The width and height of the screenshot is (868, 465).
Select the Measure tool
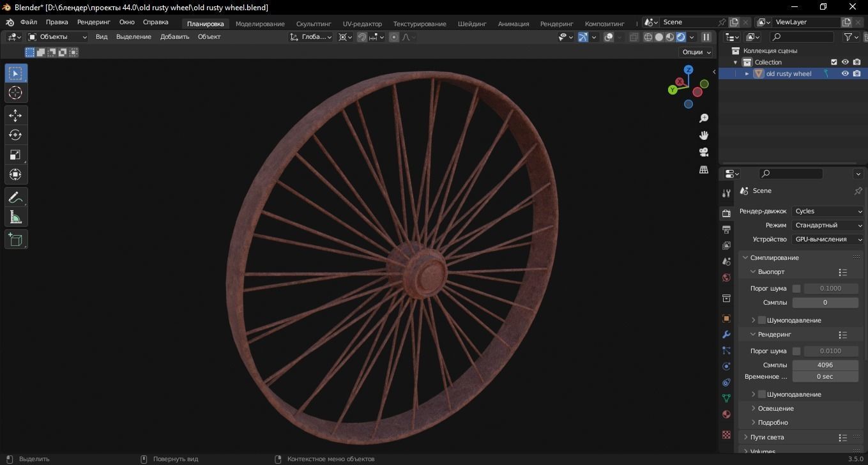point(15,217)
